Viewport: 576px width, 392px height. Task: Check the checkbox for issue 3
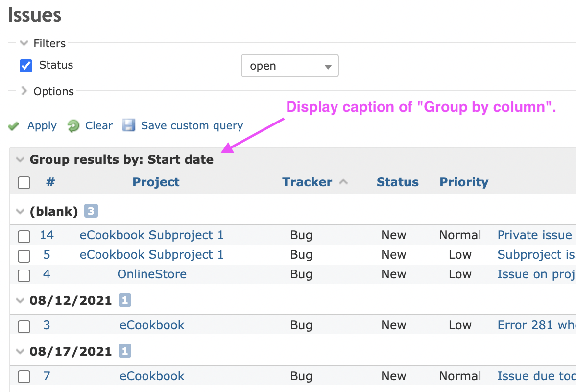pyautogui.click(x=24, y=327)
